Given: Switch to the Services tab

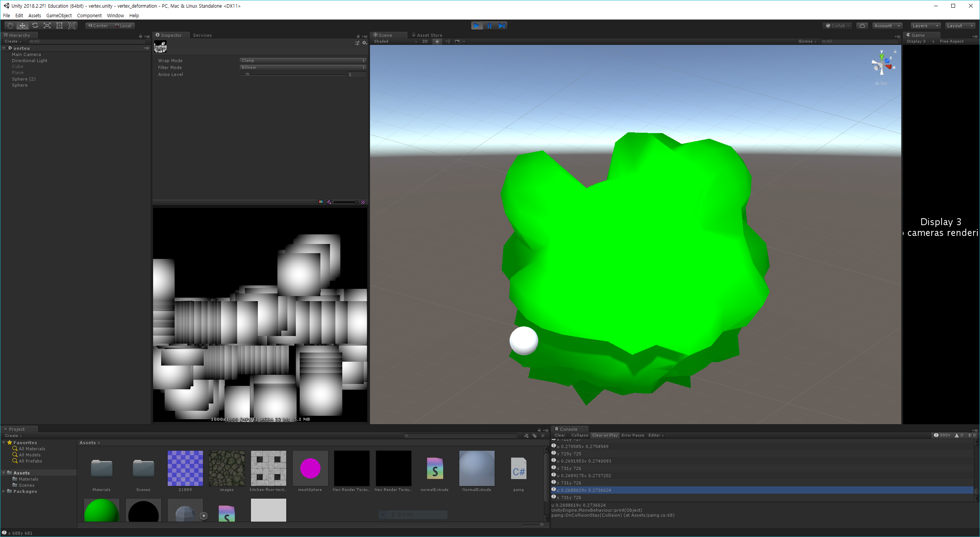Looking at the screenshot, I should pos(202,35).
